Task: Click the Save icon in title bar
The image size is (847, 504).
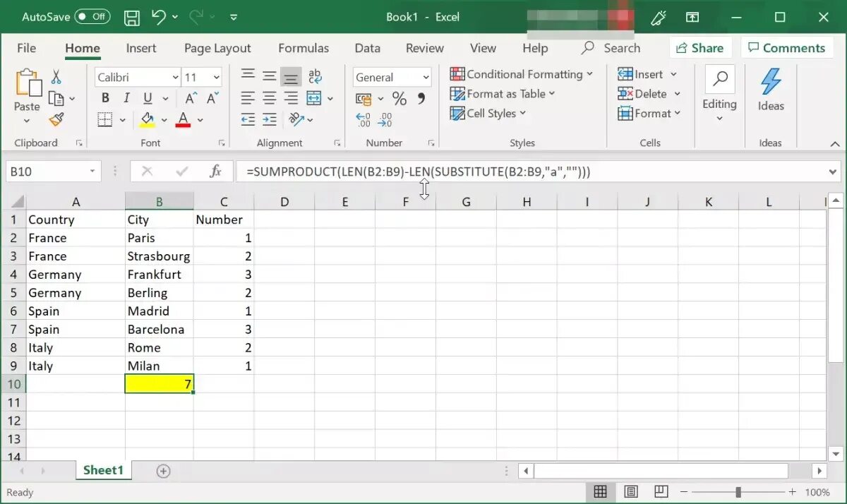Action: click(132, 17)
